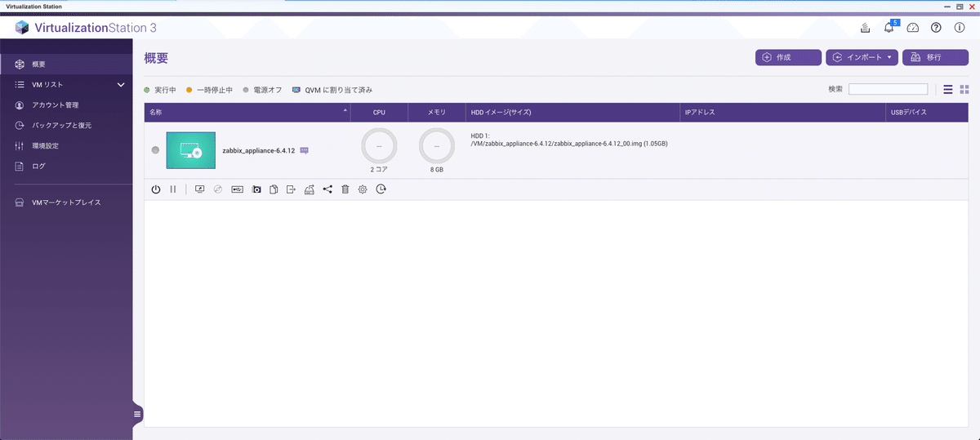Sort by the 名称 column header

coord(247,112)
